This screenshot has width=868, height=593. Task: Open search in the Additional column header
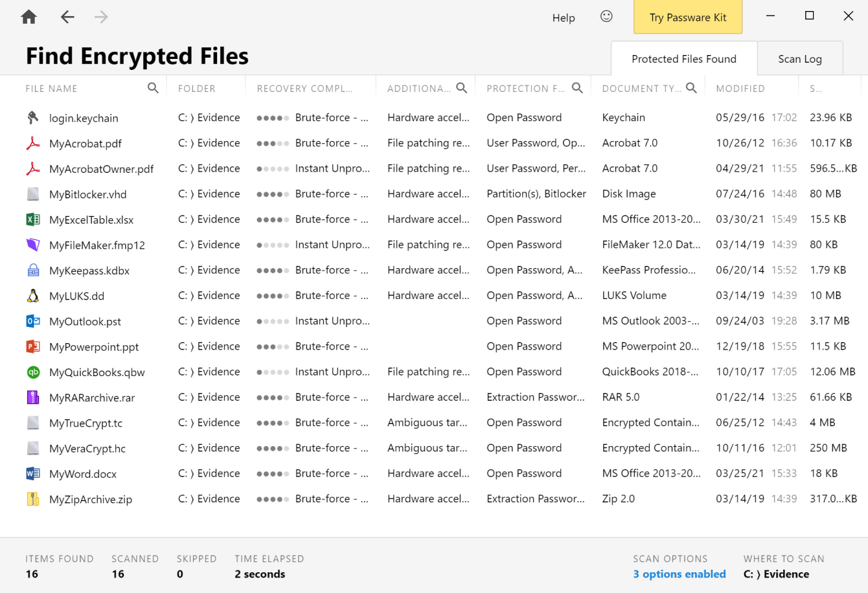pos(461,88)
